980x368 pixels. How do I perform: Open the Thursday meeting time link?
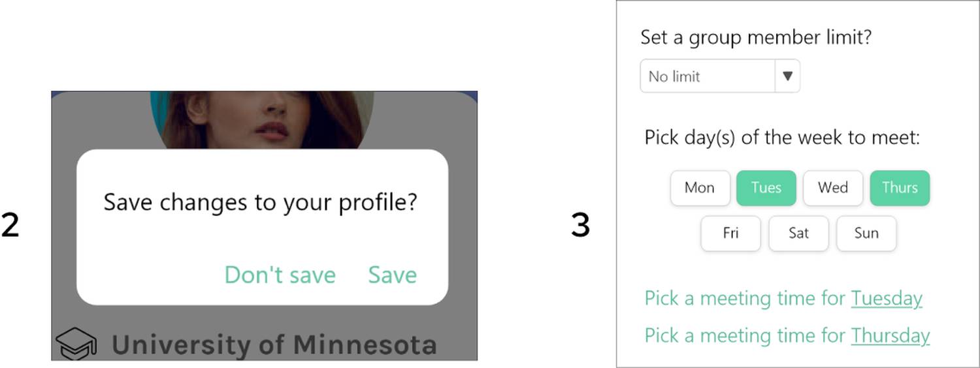pyautogui.click(x=890, y=335)
